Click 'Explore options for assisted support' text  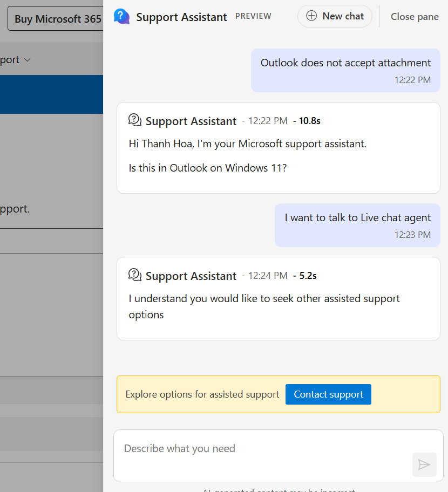point(202,394)
